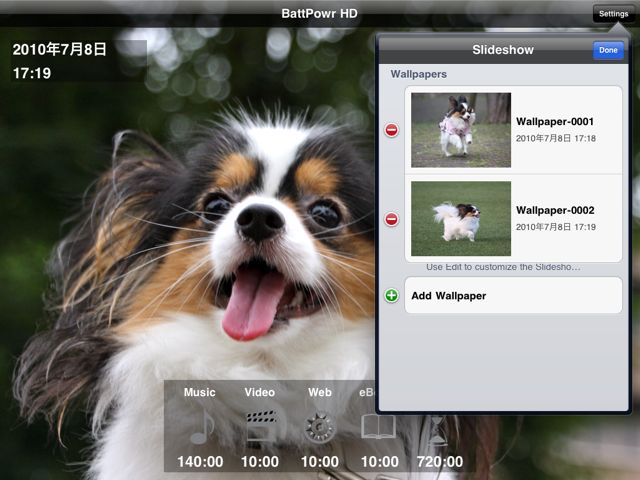Tap Done in the Slideshow panel
The width and height of the screenshot is (640, 480).
click(x=608, y=50)
